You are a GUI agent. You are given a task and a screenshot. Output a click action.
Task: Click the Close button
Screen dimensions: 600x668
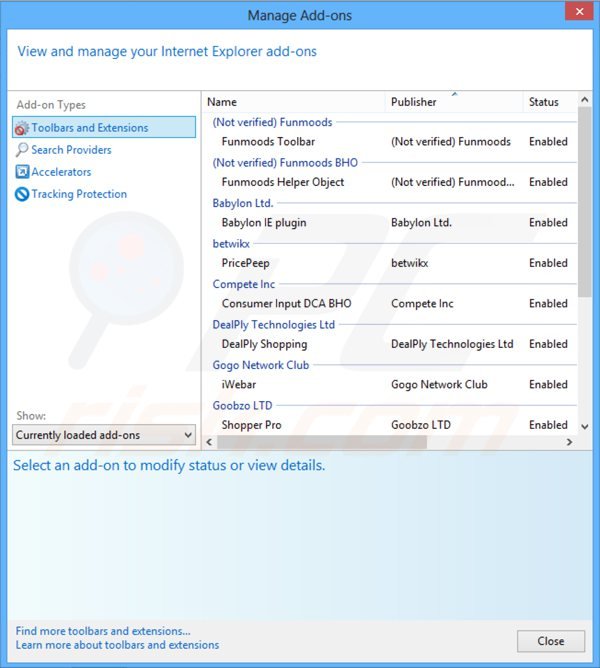(551, 641)
